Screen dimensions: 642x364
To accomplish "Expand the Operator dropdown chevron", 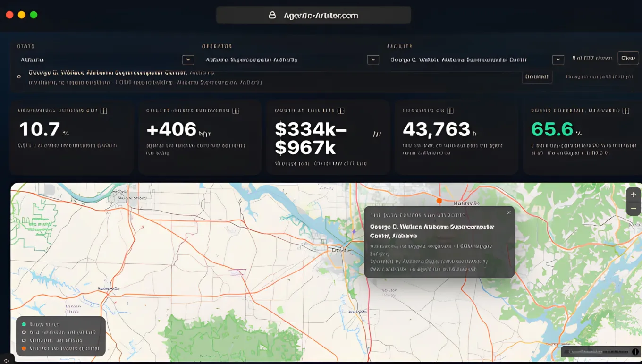I will (x=373, y=60).
